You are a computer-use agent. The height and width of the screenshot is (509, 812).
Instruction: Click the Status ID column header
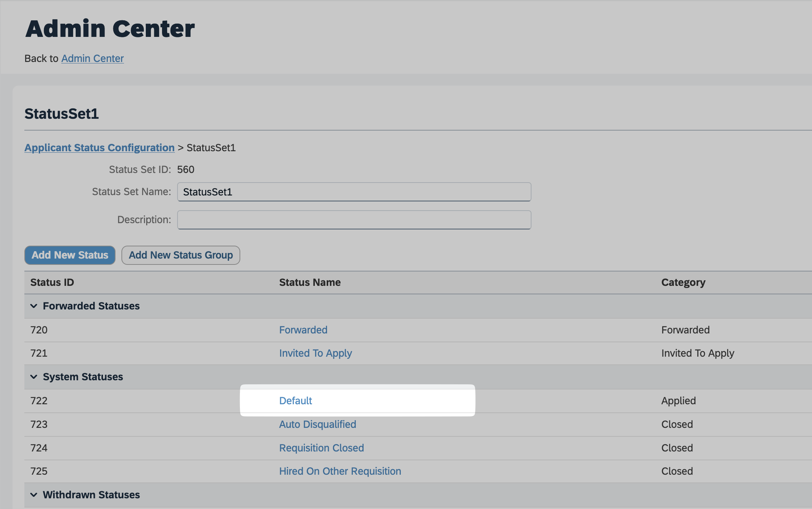(52, 282)
